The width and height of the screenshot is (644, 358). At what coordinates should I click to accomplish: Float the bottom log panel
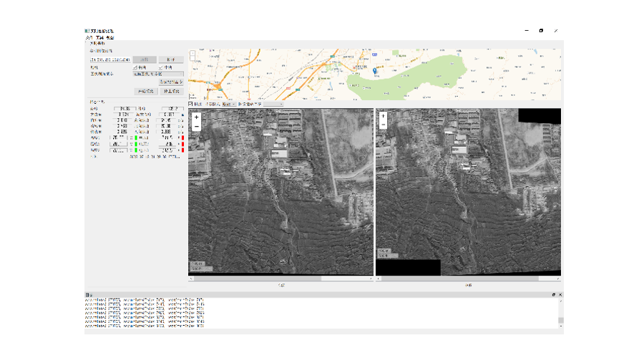(x=553, y=295)
